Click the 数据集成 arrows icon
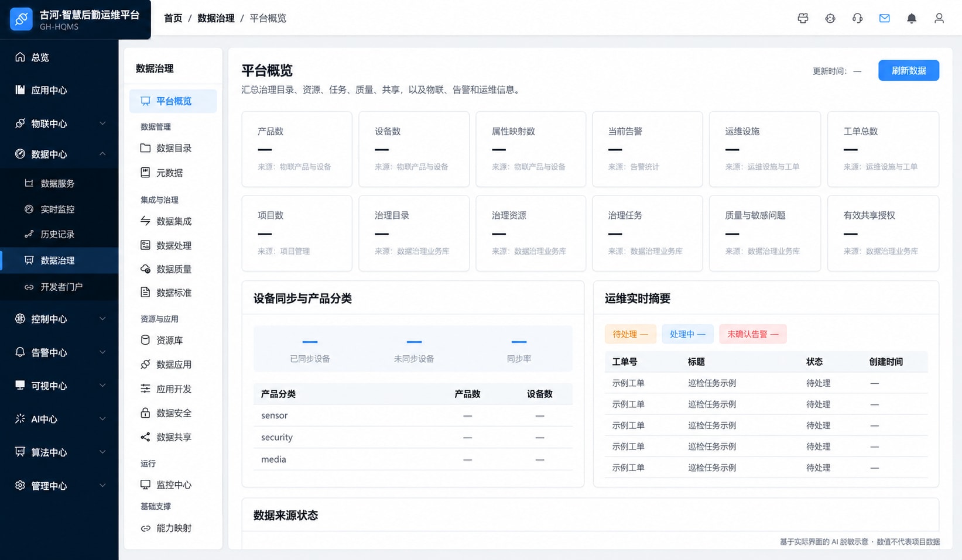The width and height of the screenshot is (962, 560). 145,221
